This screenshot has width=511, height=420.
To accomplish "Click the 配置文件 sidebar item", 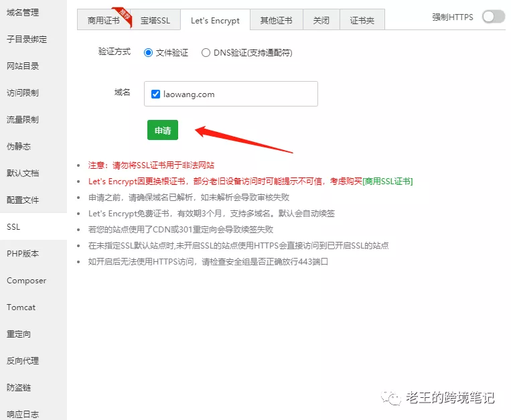I will [23, 200].
